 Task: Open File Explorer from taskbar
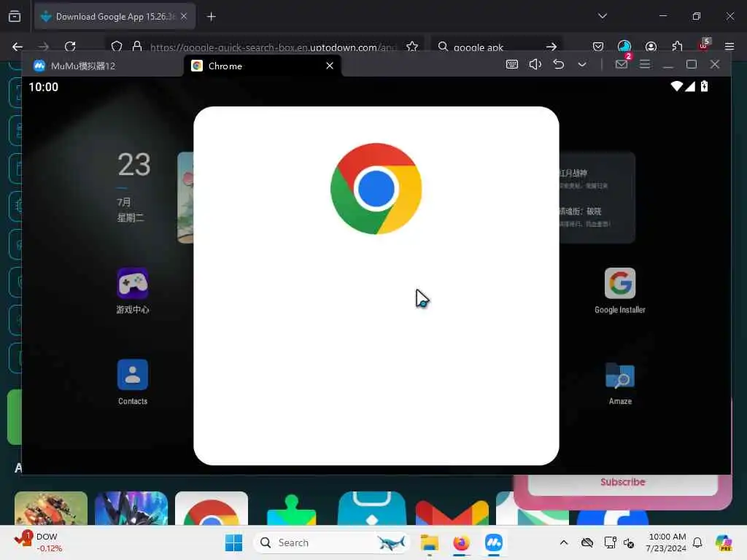429,542
